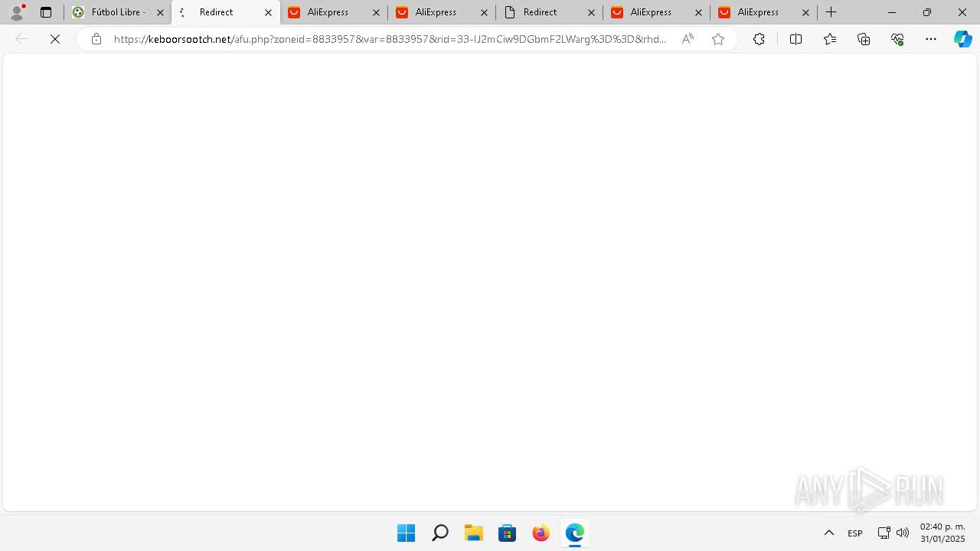The image size is (980, 551).
Task: Click the disabled back arrow
Action: tap(21, 39)
